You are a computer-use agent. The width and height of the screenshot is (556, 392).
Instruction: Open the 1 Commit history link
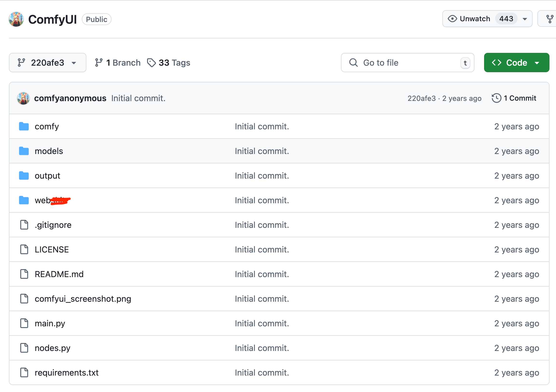(x=514, y=98)
